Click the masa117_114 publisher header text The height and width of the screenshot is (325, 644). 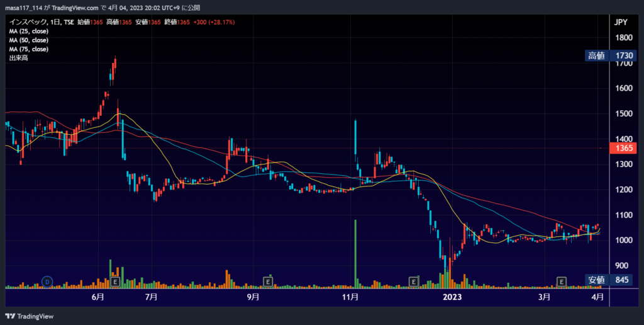point(23,8)
